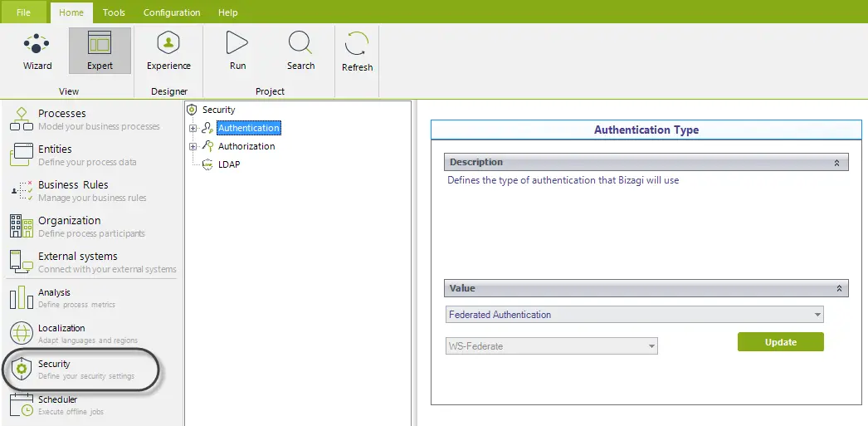Select the Authentication tree item label

tap(249, 128)
